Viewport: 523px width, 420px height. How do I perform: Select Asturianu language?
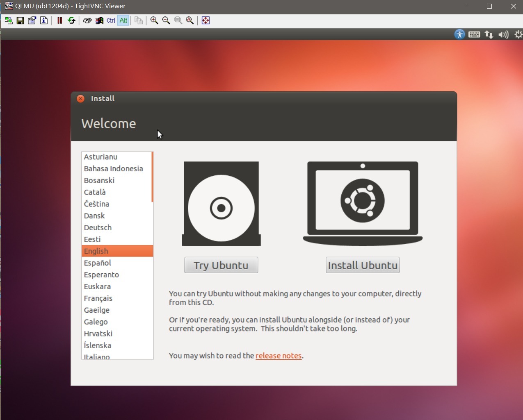pyautogui.click(x=117, y=157)
